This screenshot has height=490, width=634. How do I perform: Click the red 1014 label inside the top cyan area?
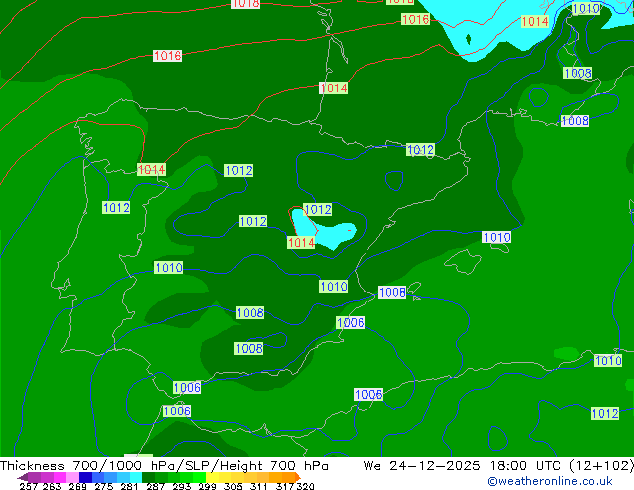tap(535, 21)
